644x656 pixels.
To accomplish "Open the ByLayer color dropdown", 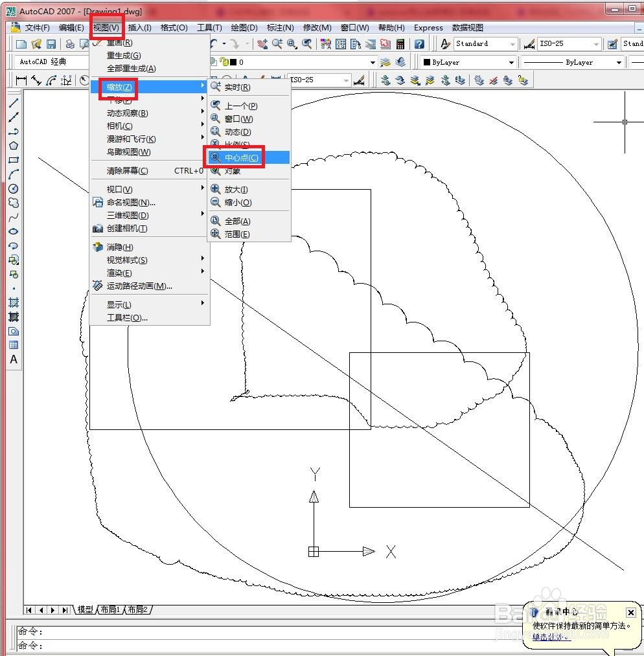I will [468, 62].
